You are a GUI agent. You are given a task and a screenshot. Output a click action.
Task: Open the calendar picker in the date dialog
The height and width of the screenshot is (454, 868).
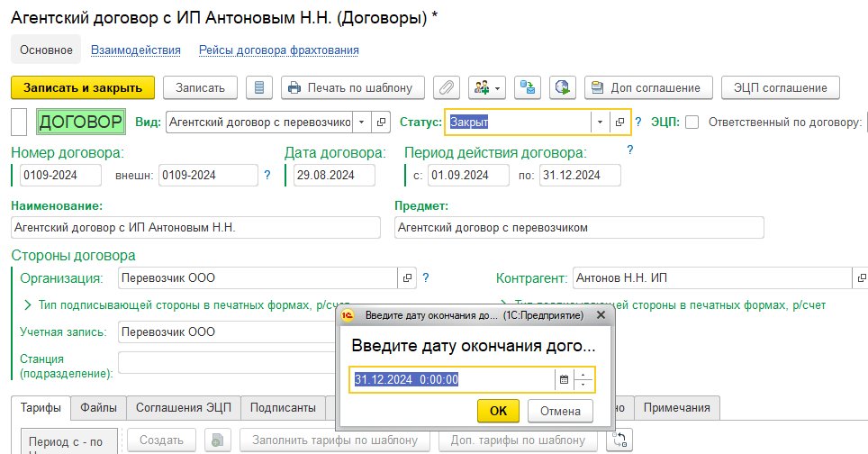click(x=564, y=380)
